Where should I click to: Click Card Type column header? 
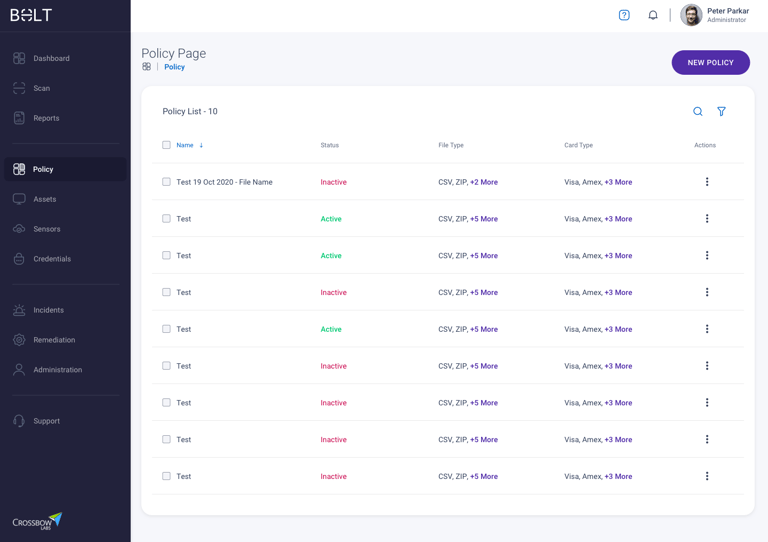[578, 145]
